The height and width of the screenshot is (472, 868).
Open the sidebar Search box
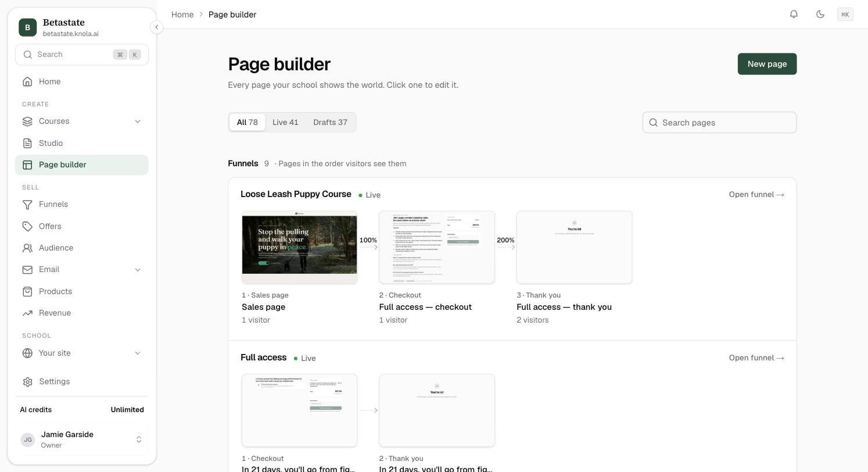point(82,55)
